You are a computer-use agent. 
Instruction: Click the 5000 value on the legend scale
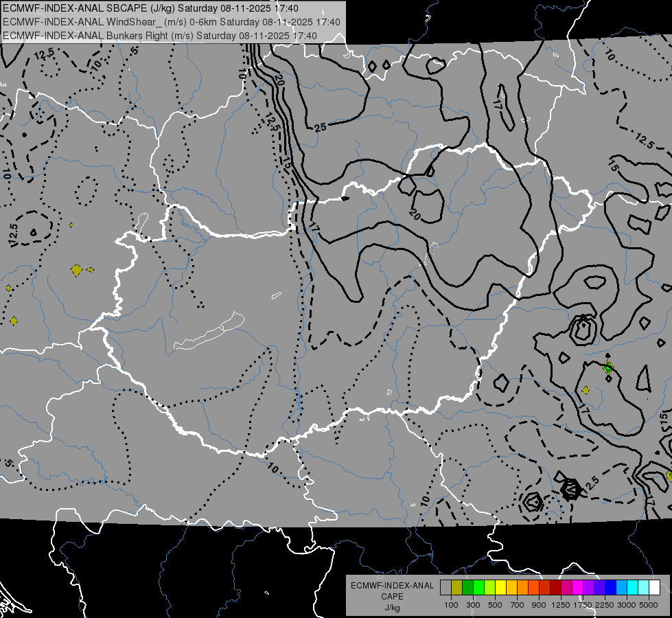(x=649, y=605)
